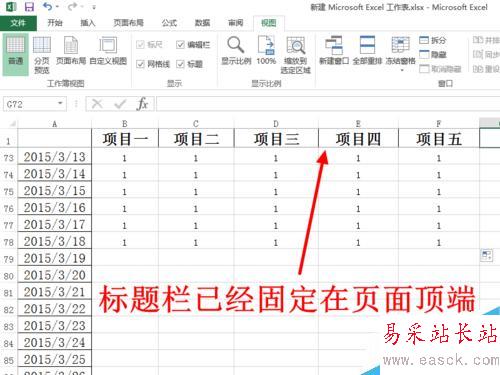This screenshot has width=500, height=375.
Task: Click the 项目五 header cell
Action: coord(439,139)
